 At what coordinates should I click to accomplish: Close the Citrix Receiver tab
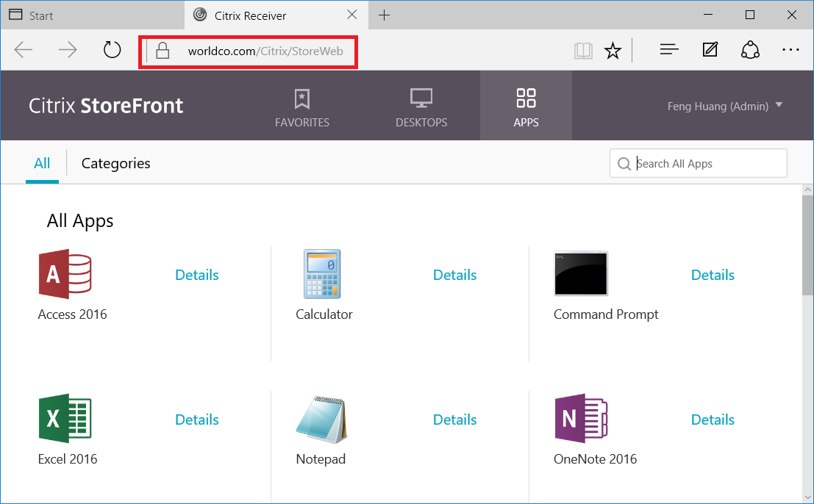click(x=352, y=15)
